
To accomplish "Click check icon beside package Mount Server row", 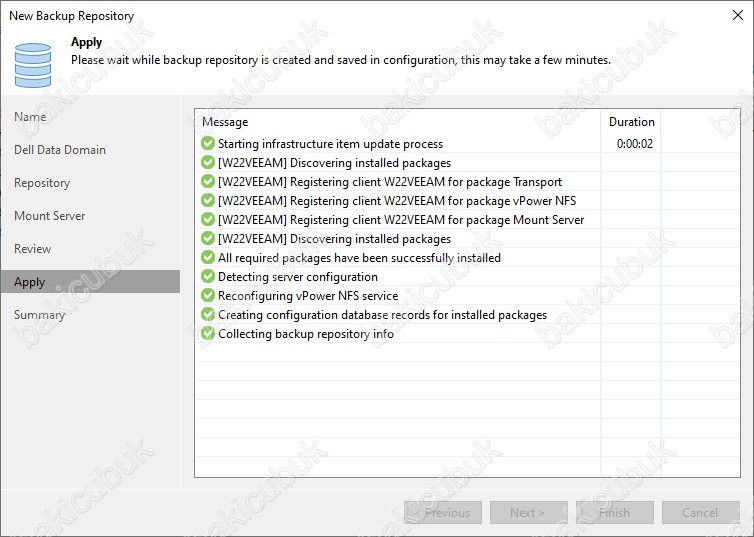I will click(x=208, y=219).
